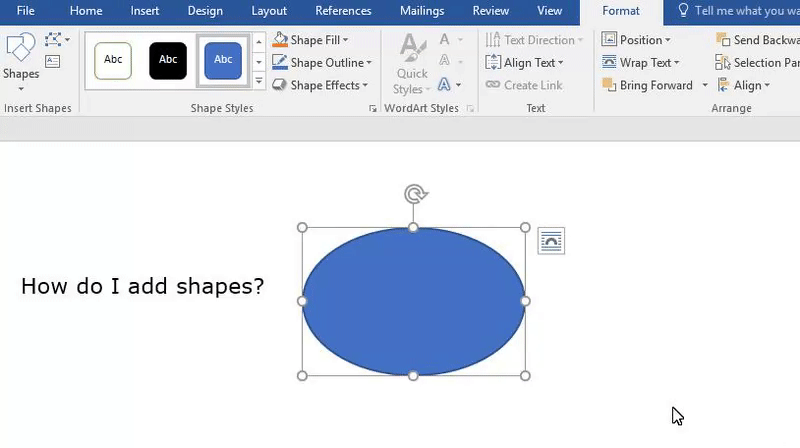The width and height of the screenshot is (800, 448).
Task: Click the Draw Text Box icon
Action: tap(53, 62)
